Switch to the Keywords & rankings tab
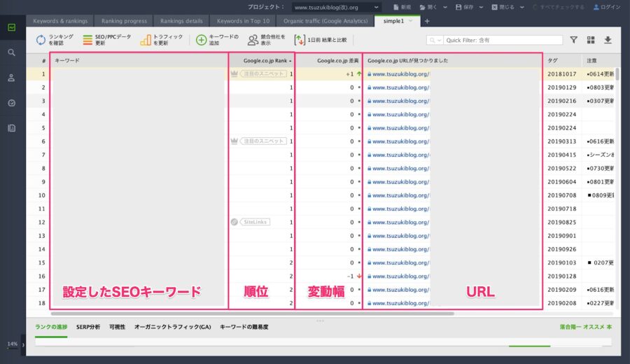 [x=60, y=21]
